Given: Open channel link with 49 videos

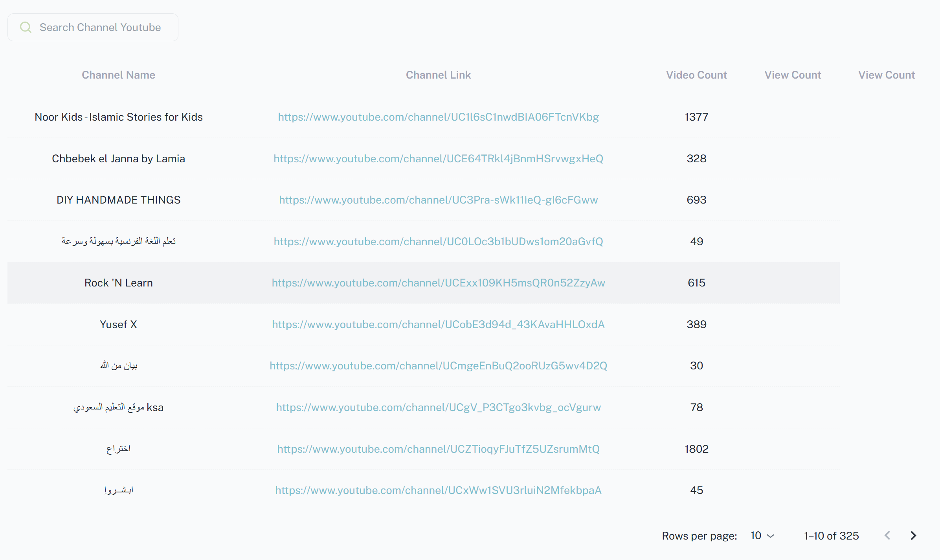Looking at the screenshot, I should [438, 242].
